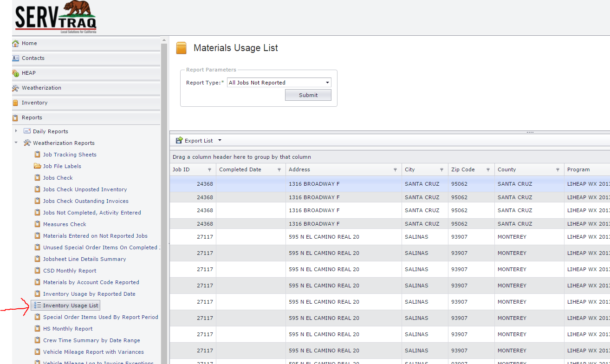
Task: Expand the Daily Reports section
Action: click(x=17, y=131)
